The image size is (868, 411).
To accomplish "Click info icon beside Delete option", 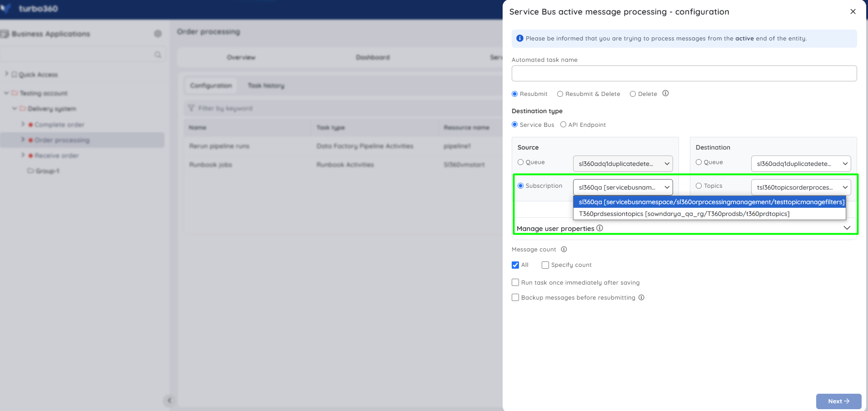I will coord(665,93).
